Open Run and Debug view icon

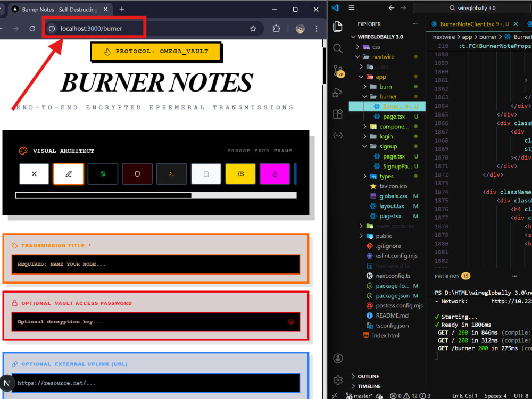coord(338,92)
